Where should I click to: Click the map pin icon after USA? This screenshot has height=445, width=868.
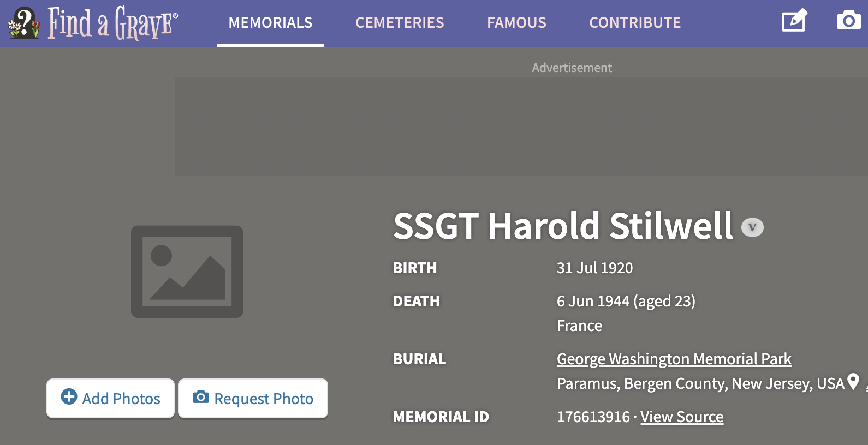pos(853,382)
